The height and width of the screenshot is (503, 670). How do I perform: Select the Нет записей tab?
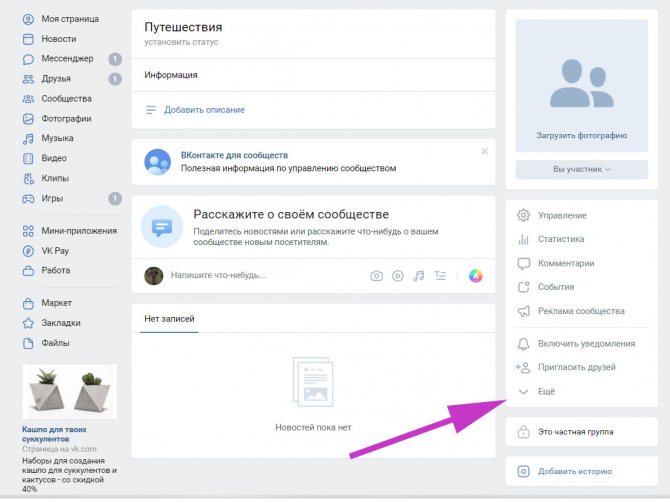(169, 319)
